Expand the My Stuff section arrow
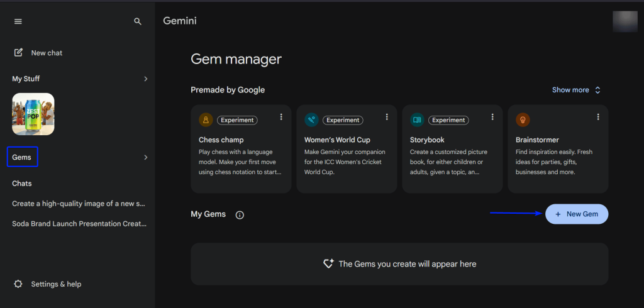The image size is (644, 308). pos(145,79)
